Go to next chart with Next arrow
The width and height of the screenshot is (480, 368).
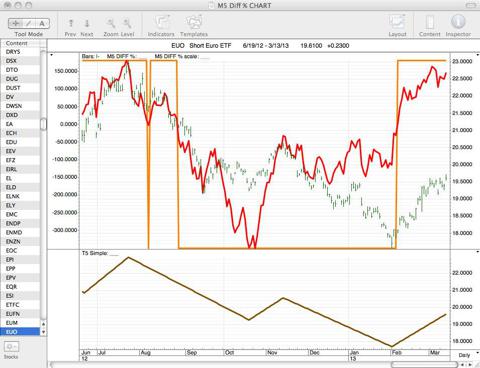pyautogui.click(x=87, y=23)
